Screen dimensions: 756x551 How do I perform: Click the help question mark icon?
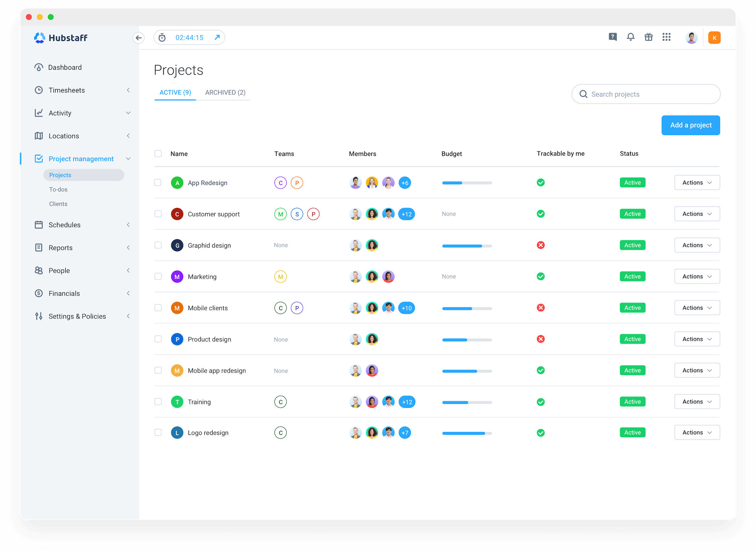coord(613,37)
